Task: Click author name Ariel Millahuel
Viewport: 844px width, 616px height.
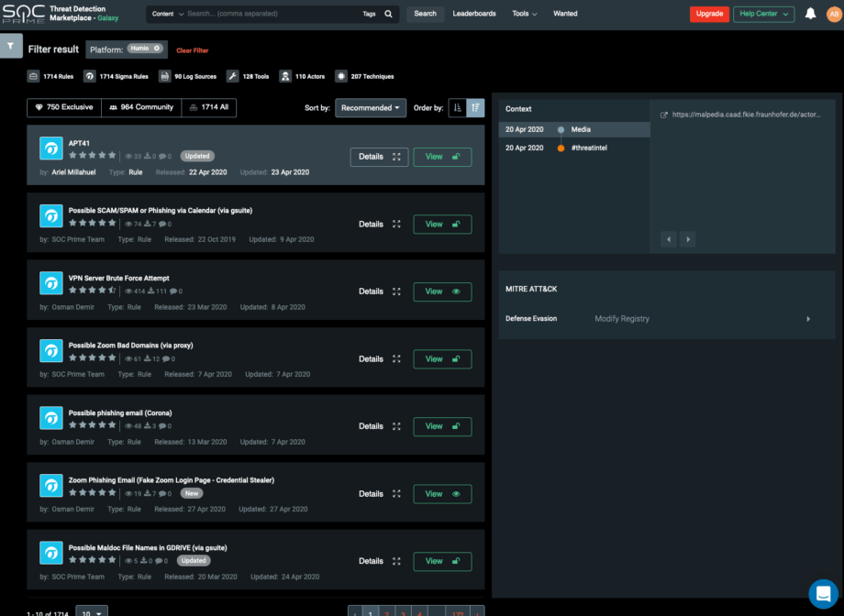Action: pos(73,172)
